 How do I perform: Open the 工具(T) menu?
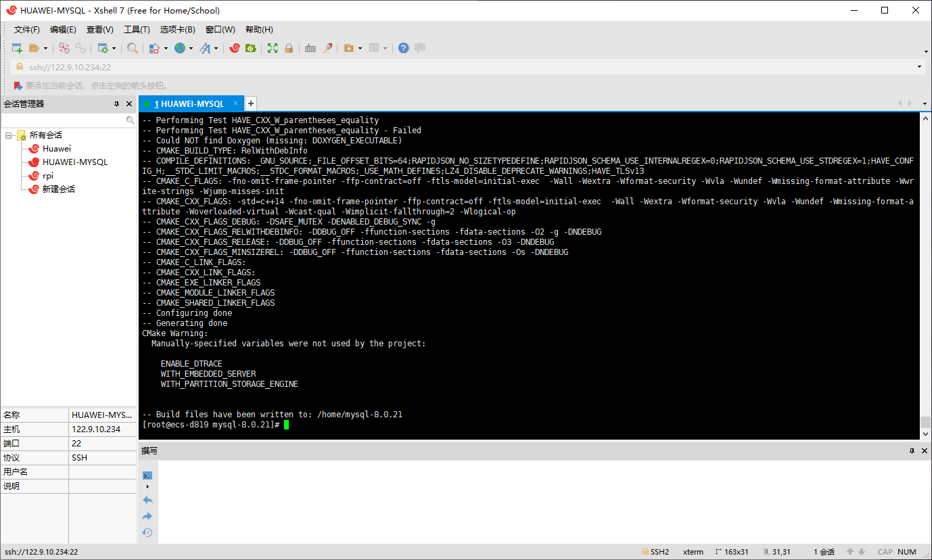(137, 30)
